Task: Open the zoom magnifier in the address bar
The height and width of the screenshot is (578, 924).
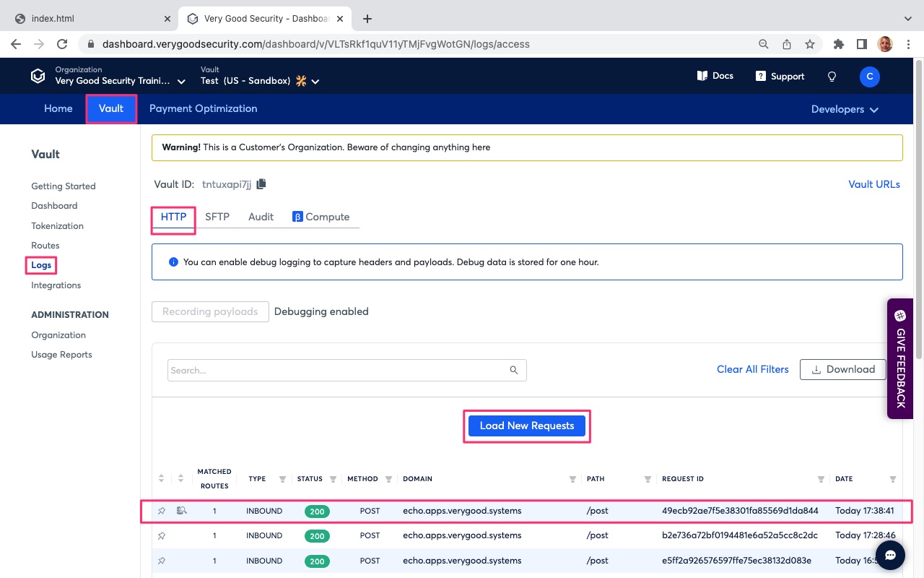Action: pyautogui.click(x=763, y=44)
